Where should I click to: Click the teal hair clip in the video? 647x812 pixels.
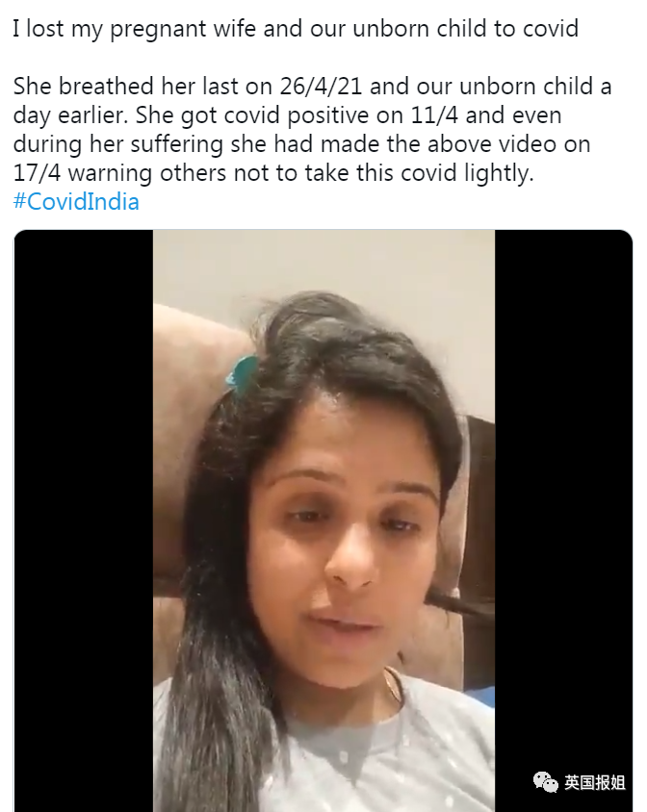point(241,374)
